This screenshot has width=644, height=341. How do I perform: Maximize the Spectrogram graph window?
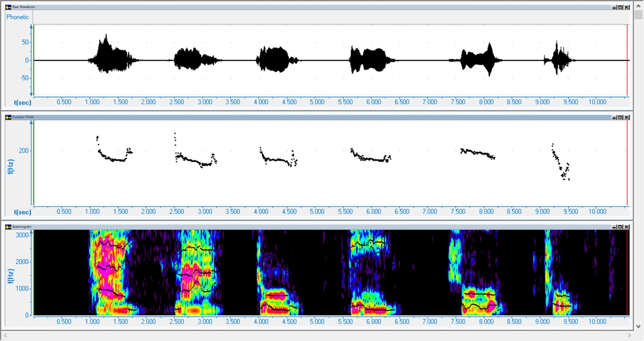[620, 227]
